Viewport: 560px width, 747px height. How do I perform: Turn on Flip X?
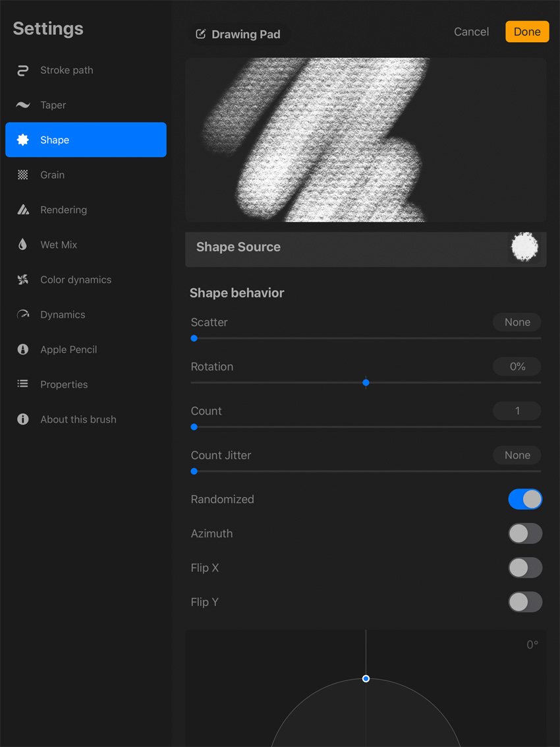[525, 568]
